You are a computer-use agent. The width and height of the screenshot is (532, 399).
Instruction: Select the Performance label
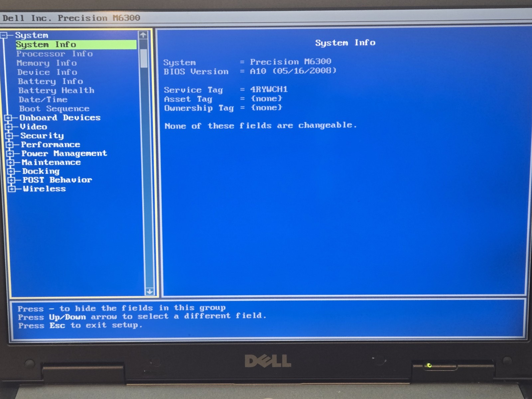tap(51, 145)
